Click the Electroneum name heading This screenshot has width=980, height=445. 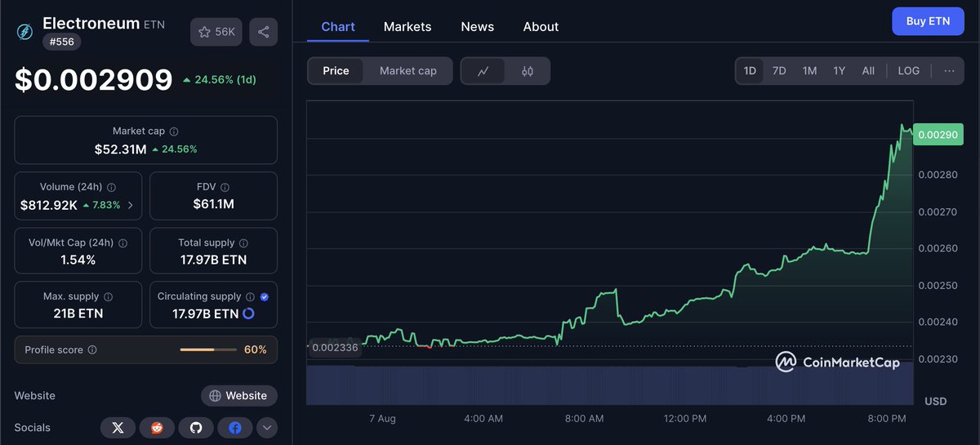91,23
